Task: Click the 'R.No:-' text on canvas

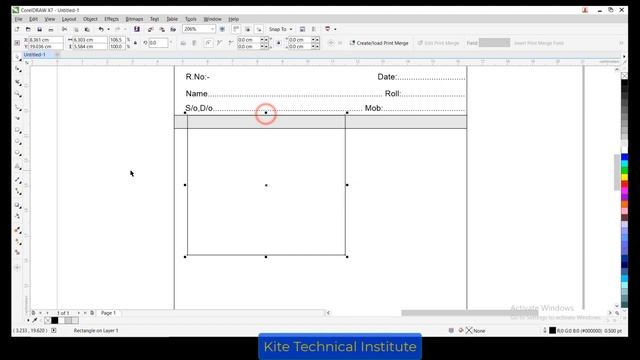Action: (198, 77)
